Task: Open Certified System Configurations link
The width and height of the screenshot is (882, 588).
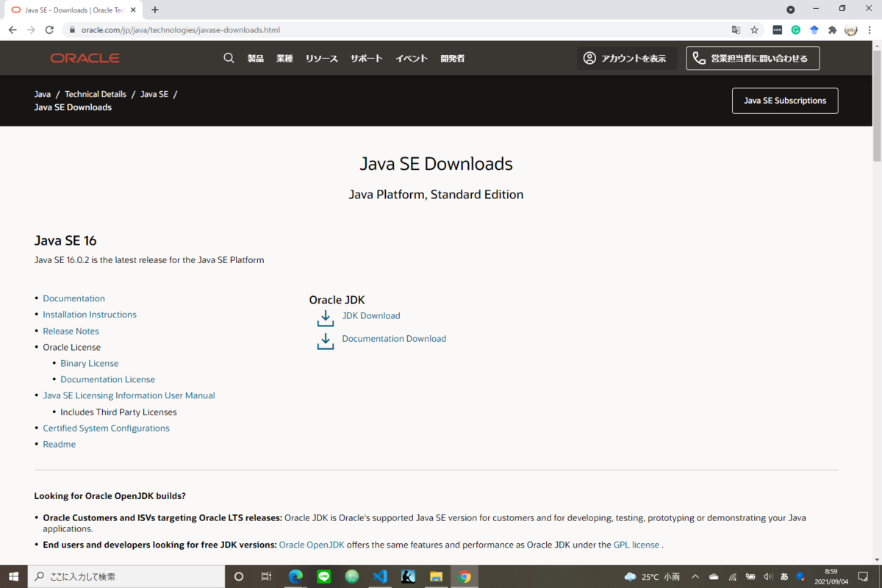Action: click(106, 428)
